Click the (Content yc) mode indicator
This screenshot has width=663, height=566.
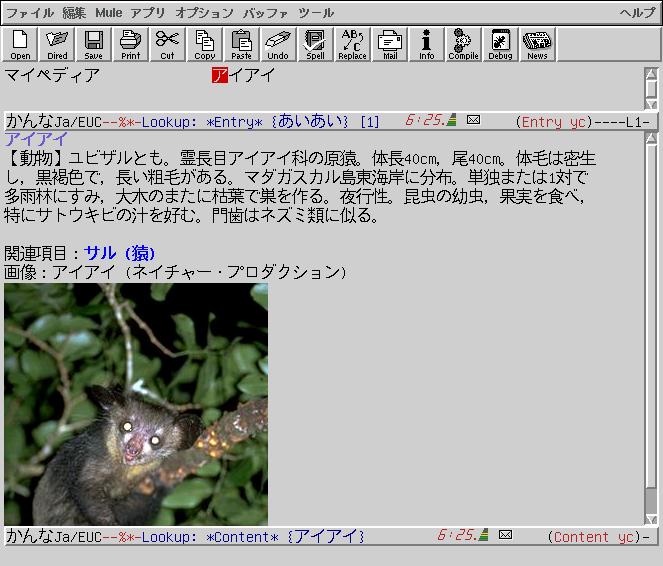tap(594, 537)
